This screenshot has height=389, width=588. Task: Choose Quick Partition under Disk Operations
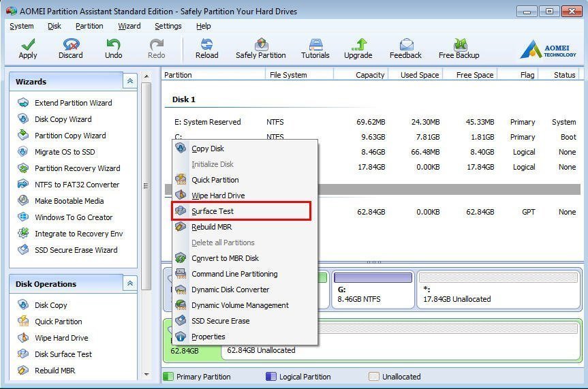click(58, 322)
